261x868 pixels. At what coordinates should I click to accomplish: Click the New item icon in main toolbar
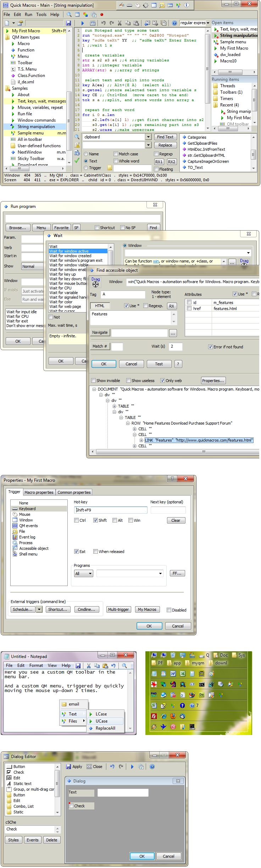pyautogui.click(x=7, y=23)
